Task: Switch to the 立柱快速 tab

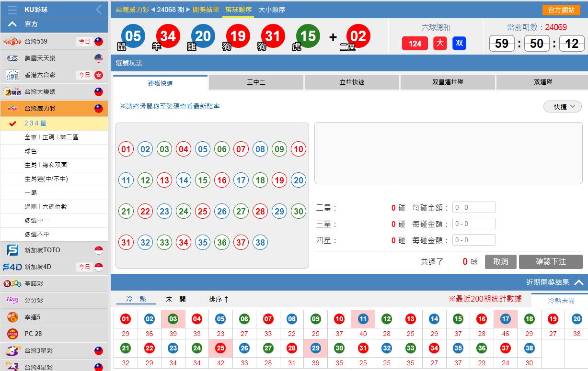Action: pos(352,82)
